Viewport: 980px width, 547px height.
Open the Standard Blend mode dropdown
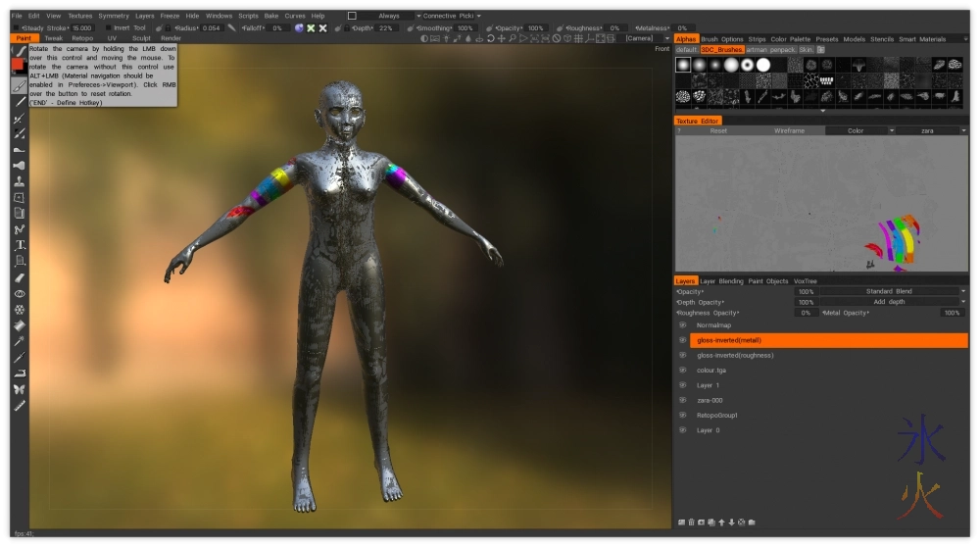coord(890,291)
